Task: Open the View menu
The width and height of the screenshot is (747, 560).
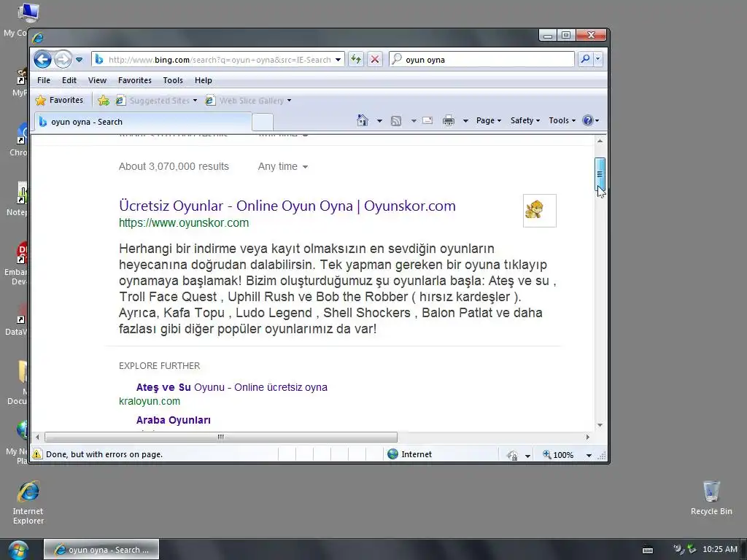Action: click(97, 80)
